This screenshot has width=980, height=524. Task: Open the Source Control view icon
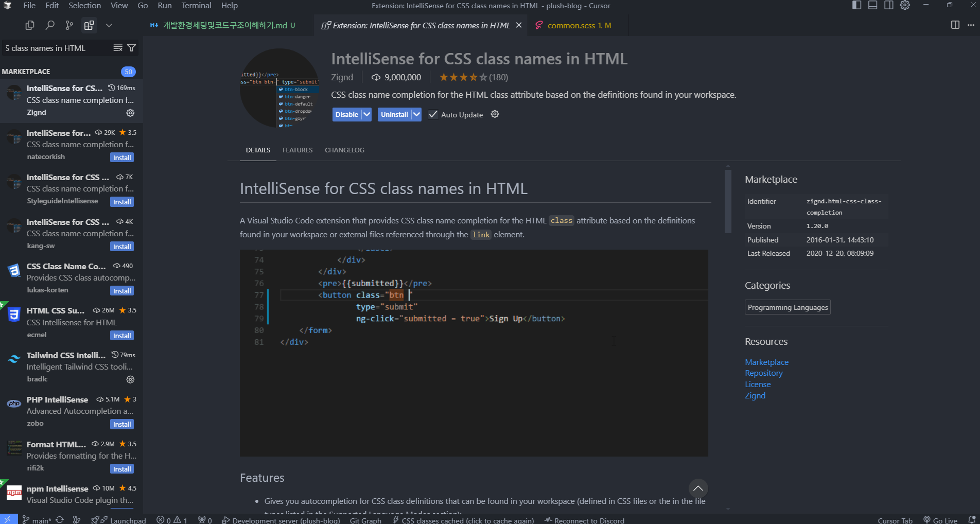(69, 25)
